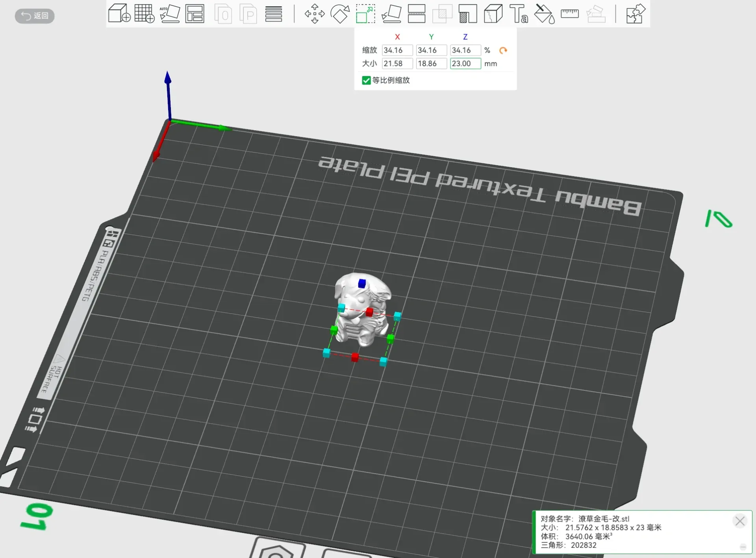Open the Color painting bucket tool
Image resolution: width=756 pixels, height=558 pixels.
pos(544,13)
